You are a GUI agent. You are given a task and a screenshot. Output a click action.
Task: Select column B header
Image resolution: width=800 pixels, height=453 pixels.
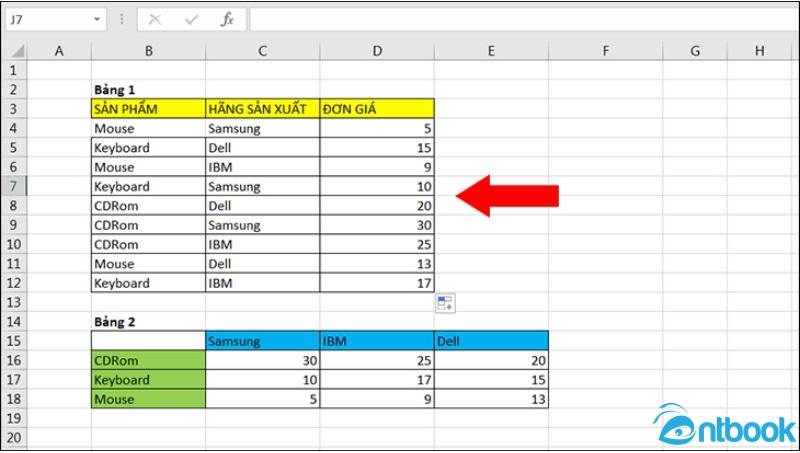148,51
